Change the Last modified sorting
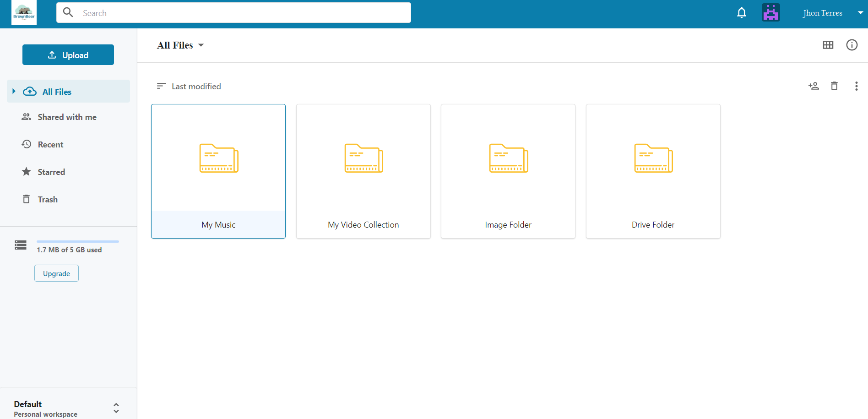868x419 pixels. (x=196, y=87)
